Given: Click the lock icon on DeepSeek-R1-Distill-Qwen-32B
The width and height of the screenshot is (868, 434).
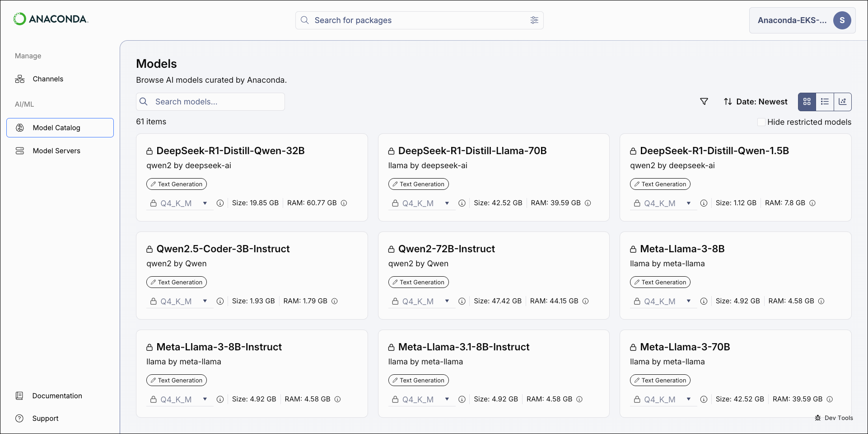Looking at the screenshot, I should pyautogui.click(x=149, y=151).
